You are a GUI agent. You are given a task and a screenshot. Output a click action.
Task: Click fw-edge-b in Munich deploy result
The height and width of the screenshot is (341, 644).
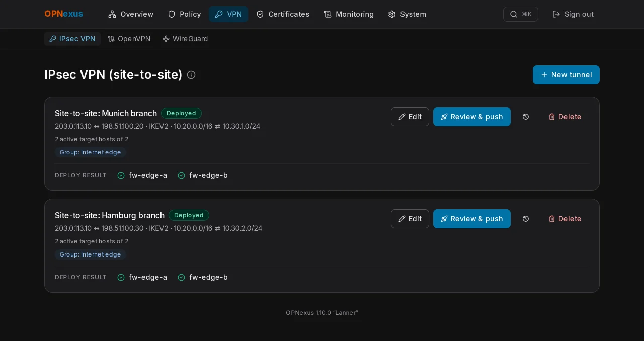(x=203, y=175)
